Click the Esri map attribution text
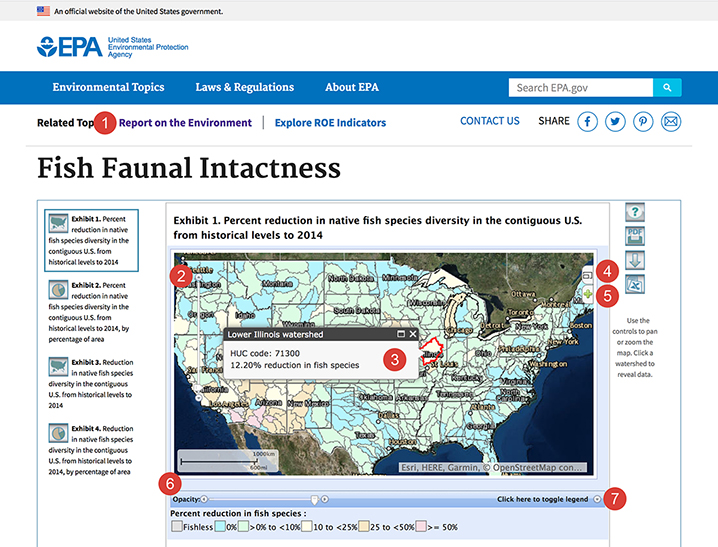This screenshot has width=718, height=547. coord(492,467)
